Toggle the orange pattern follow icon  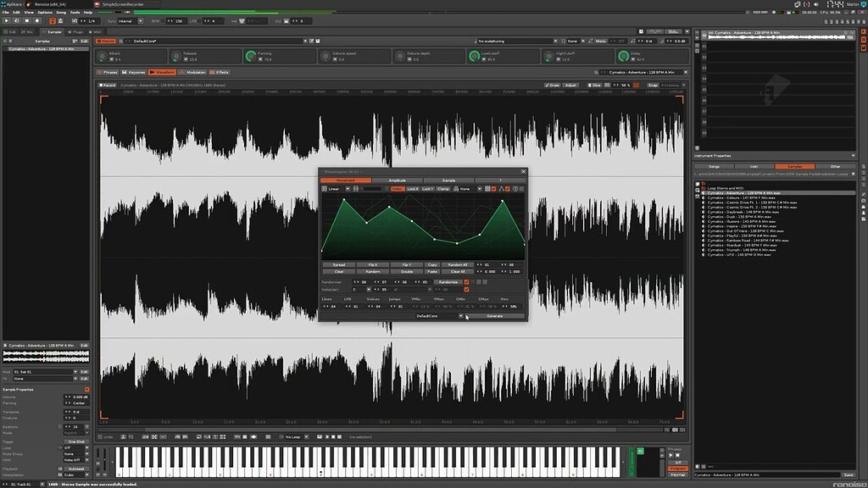(x=53, y=21)
